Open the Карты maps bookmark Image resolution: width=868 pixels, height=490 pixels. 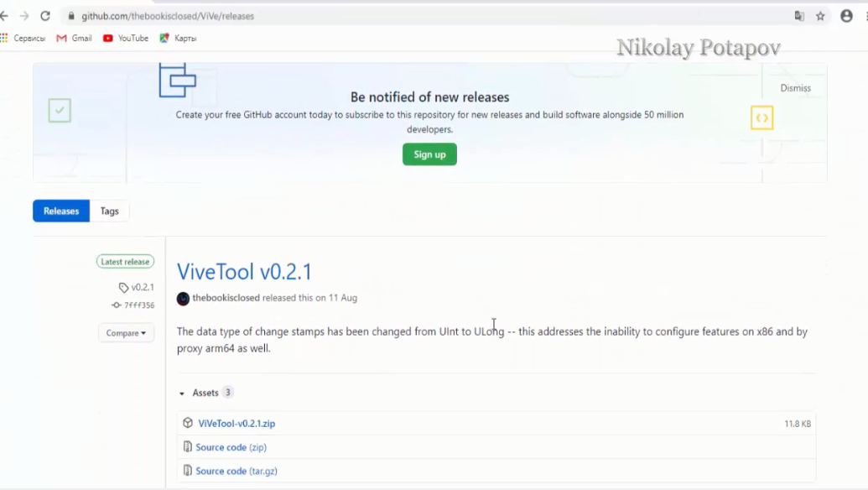tap(178, 39)
